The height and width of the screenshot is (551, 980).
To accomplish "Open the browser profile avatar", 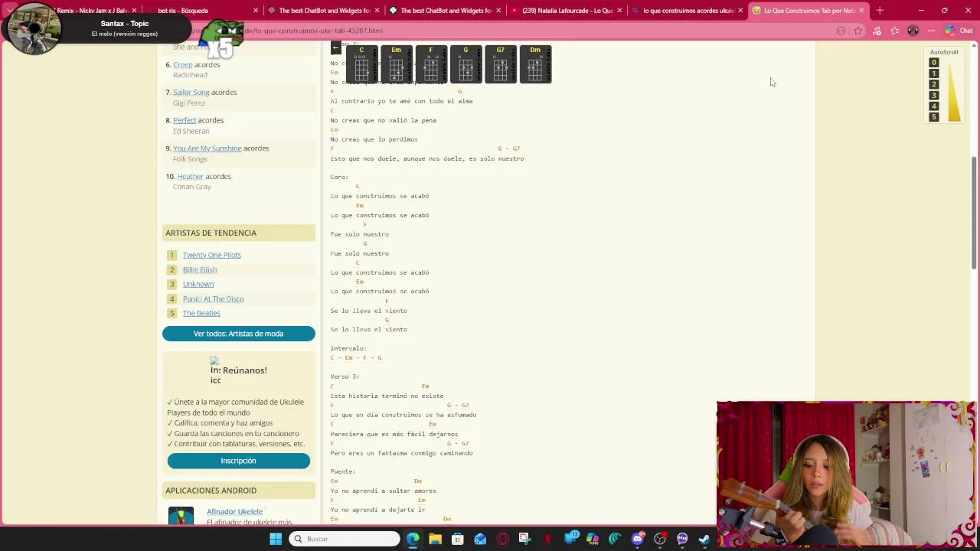I will click(913, 31).
